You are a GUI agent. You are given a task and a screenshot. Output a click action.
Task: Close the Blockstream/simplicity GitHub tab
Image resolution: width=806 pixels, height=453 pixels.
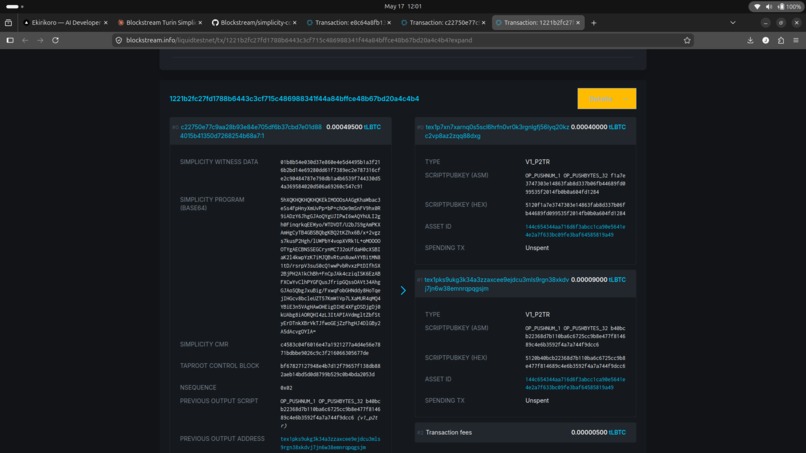[295, 23]
